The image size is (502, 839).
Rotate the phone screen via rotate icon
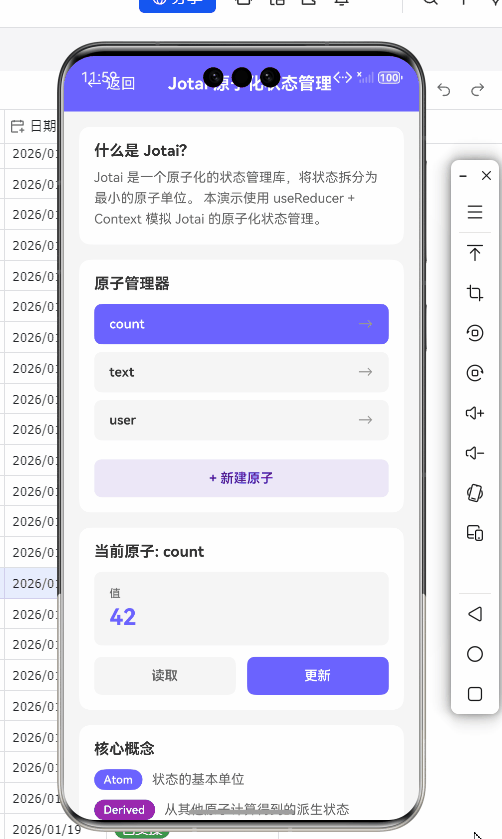(475, 493)
